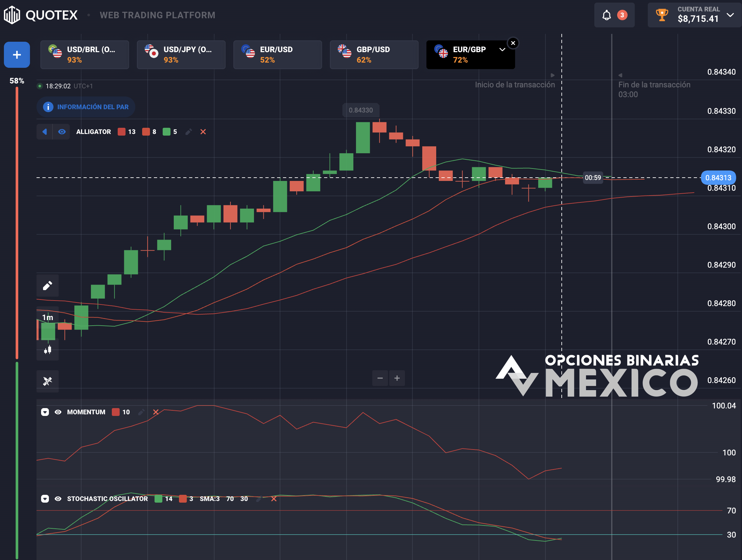
Task: Click the notifications bell icon
Action: click(x=606, y=15)
